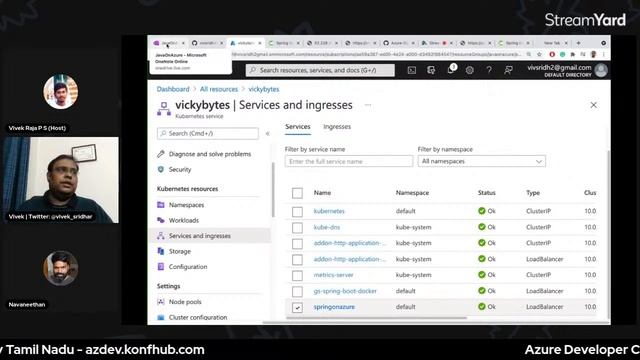The height and width of the screenshot is (360, 640).
Task: Open the springonazure service link
Action: [334, 307]
